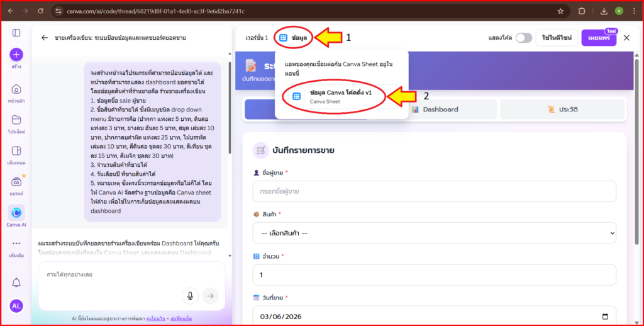
Task: Open calendar picker in sale date field
Action: coord(605,317)
